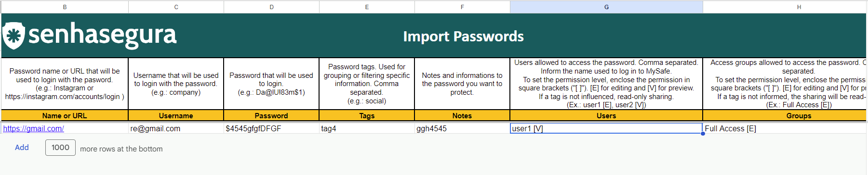Viewport: 868px width, 175px height.
Task: Select column C header
Action: tap(176, 7)
